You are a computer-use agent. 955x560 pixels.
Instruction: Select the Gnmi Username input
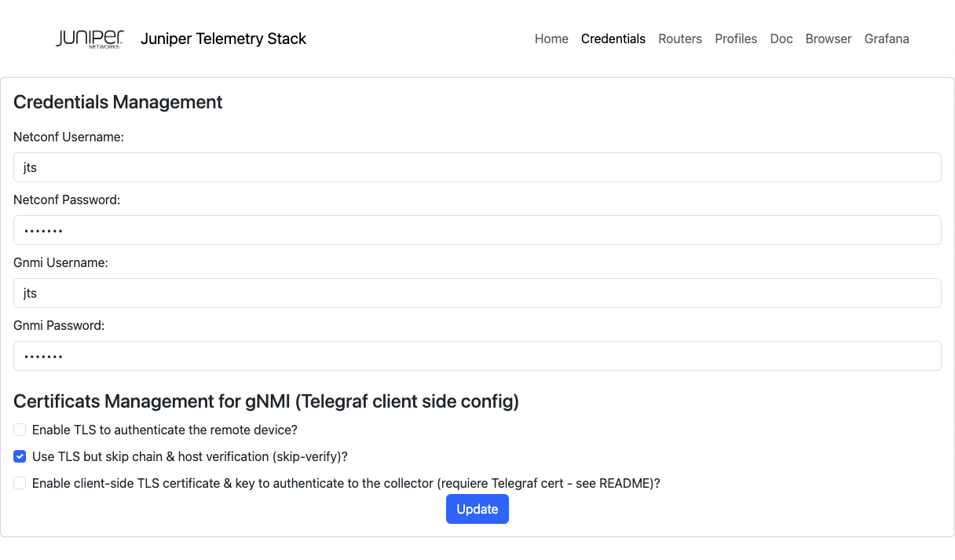(x=477, y=293)
